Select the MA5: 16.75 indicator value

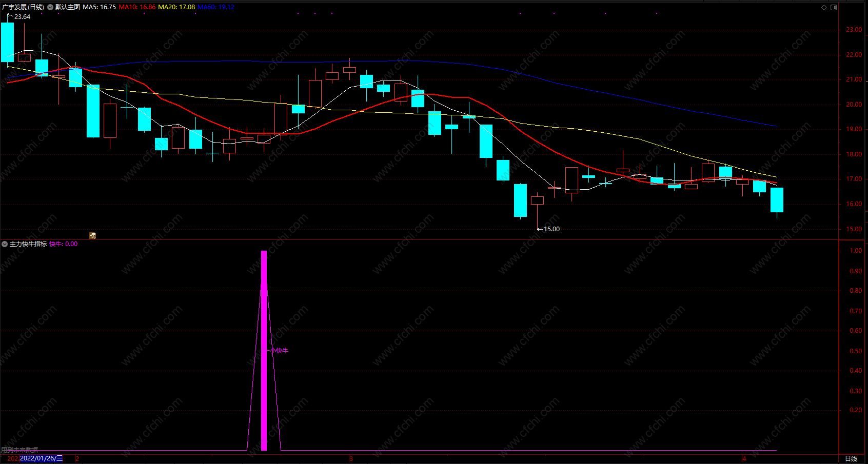(99, 7)
